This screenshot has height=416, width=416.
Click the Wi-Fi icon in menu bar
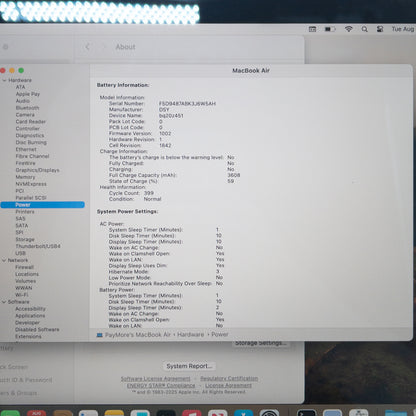[349, 29]
